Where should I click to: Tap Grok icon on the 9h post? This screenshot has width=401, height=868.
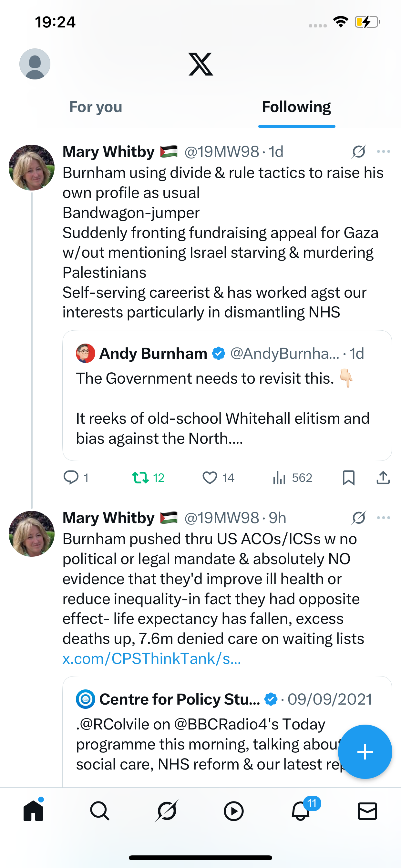tap(359, 518)
